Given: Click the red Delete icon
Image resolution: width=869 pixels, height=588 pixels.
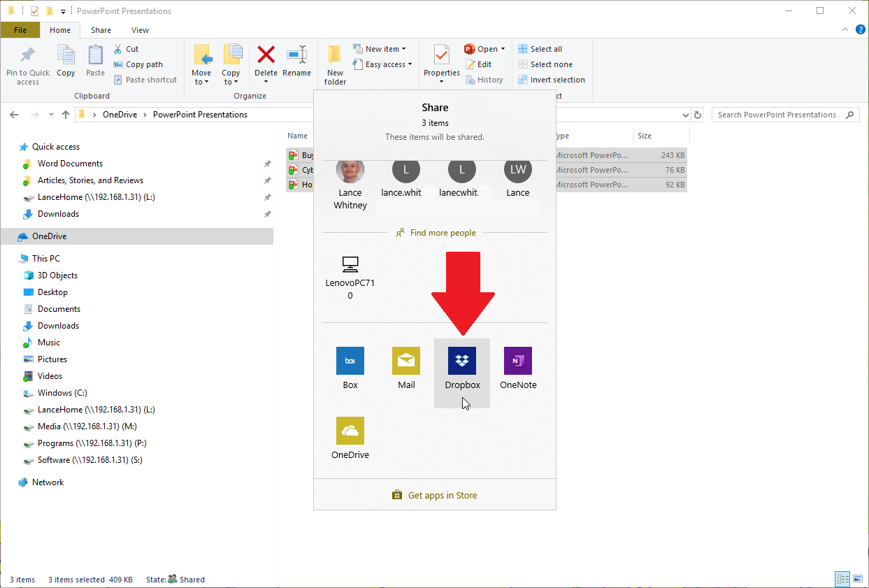Looking at the screenshot, I should click(266, 55).
